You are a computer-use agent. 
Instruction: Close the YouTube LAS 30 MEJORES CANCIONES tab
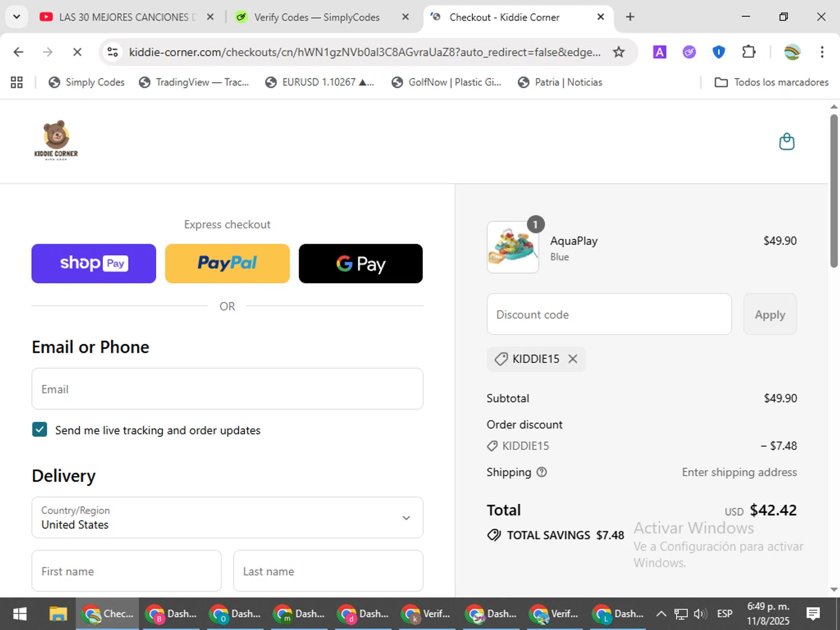(210, 17)
